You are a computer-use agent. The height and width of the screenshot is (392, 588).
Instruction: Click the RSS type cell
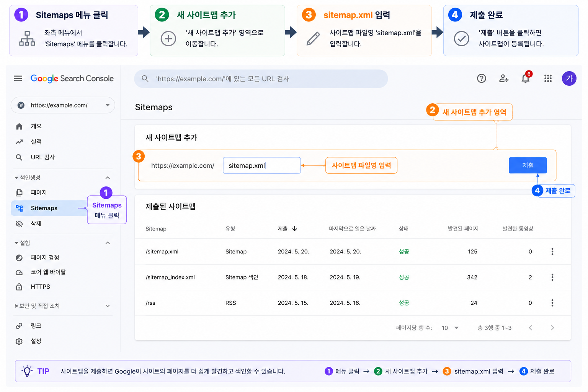pyautogui.click(x=230, y=303)
